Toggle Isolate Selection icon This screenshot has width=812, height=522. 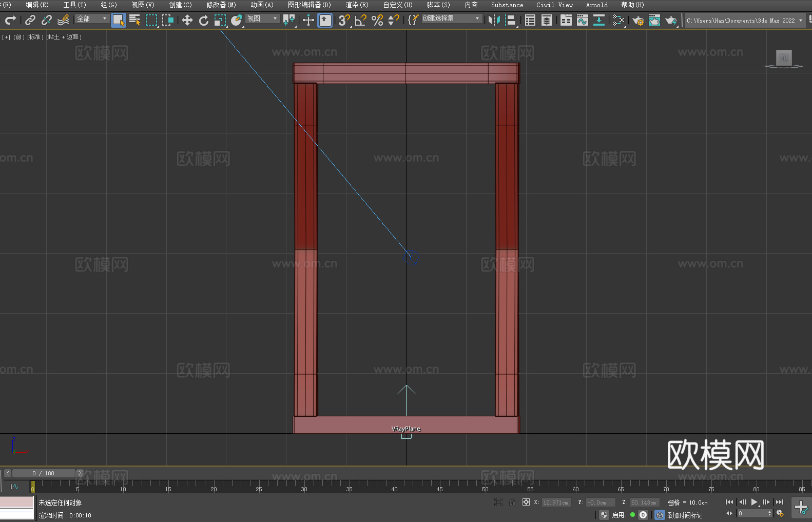498,502
